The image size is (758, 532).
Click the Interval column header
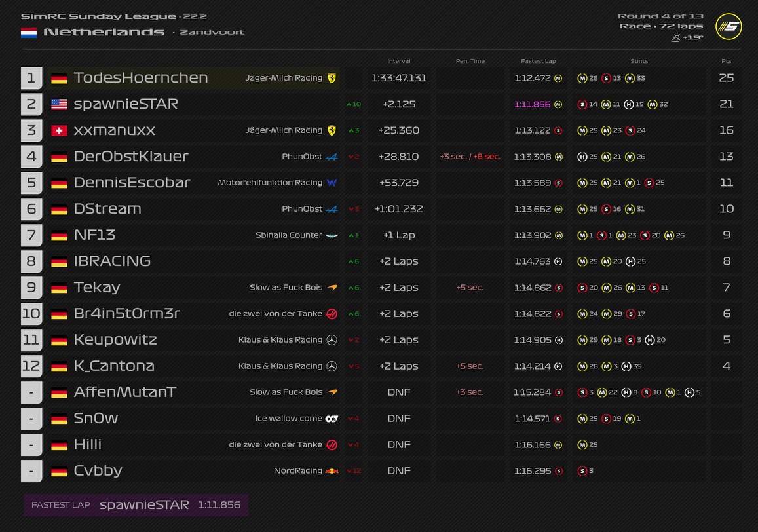[399, 61]
